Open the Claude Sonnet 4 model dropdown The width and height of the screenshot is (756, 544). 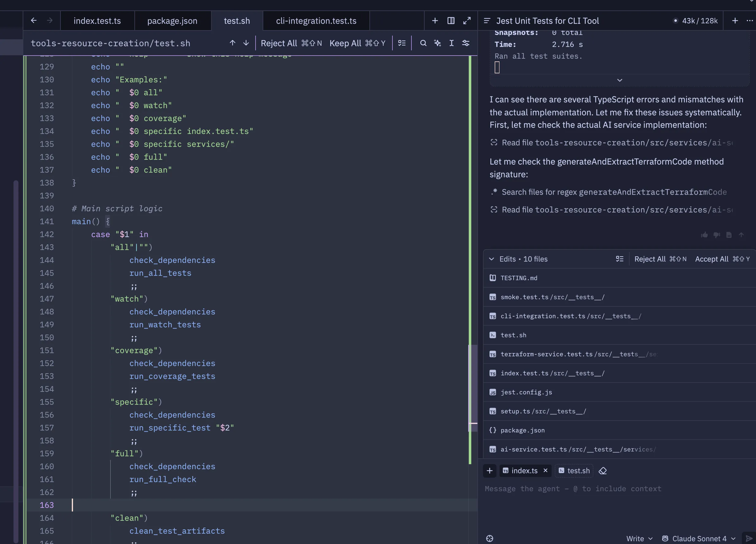pyautogui.click(x=699, y=538)
